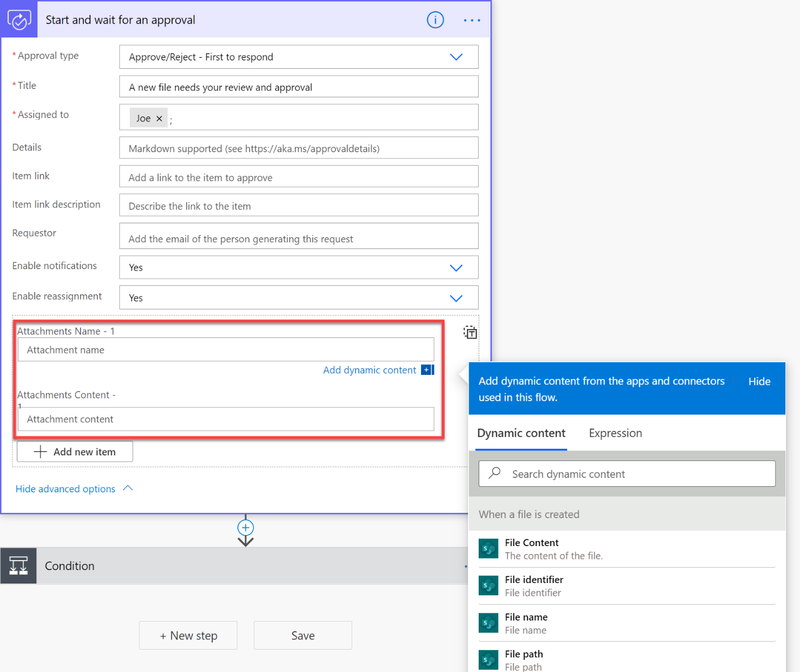Viewport: 800px width, 672px height.
Task: Click the search magnifier icon
Action: [495, 473]
